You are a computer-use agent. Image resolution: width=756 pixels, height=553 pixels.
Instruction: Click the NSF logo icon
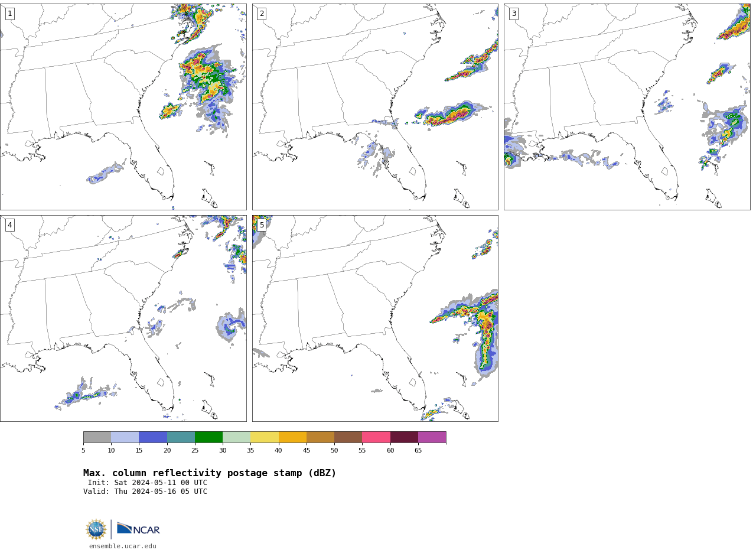point(96,529)
